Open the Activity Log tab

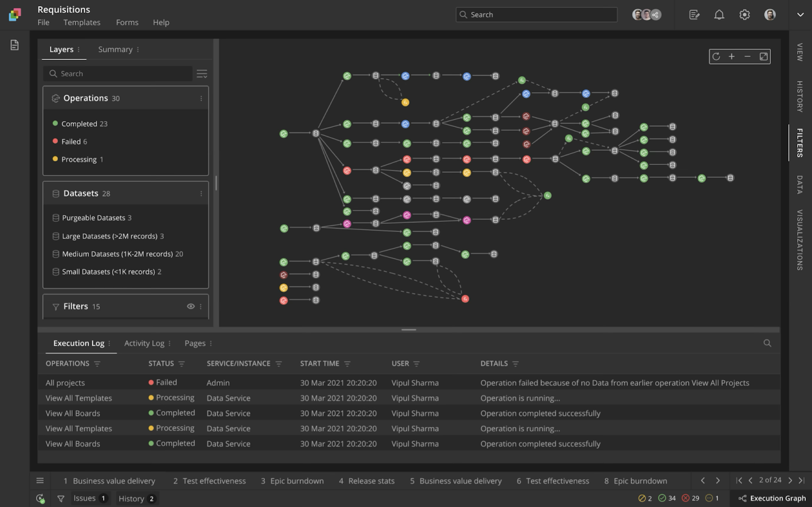144,343
